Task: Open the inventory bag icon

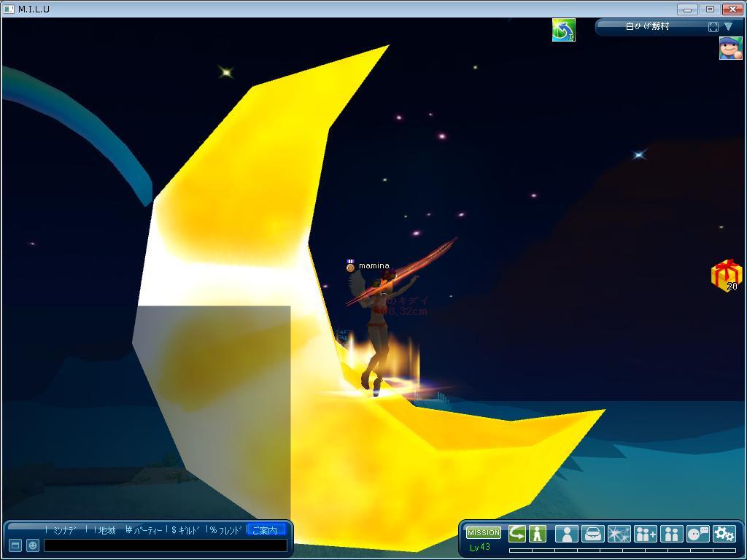Action: (x=592, y=534)
